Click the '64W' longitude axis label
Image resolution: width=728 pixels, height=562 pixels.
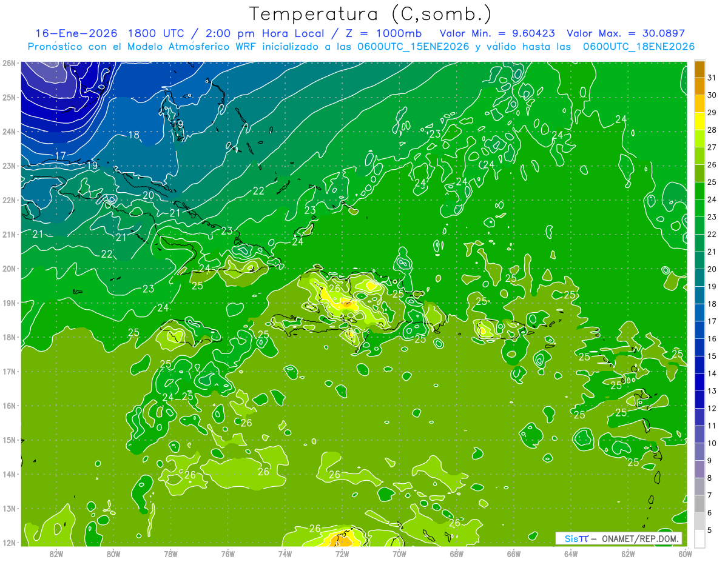click(x=571, y=554)
